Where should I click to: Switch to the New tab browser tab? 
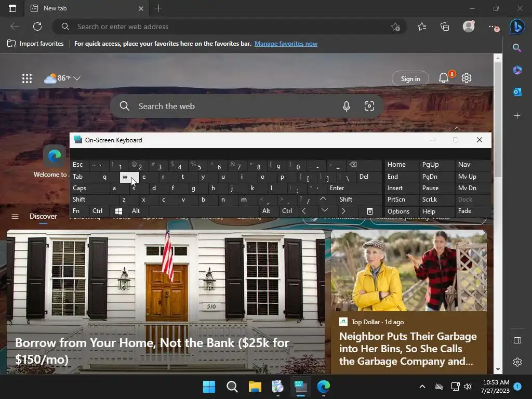point(87,8)
